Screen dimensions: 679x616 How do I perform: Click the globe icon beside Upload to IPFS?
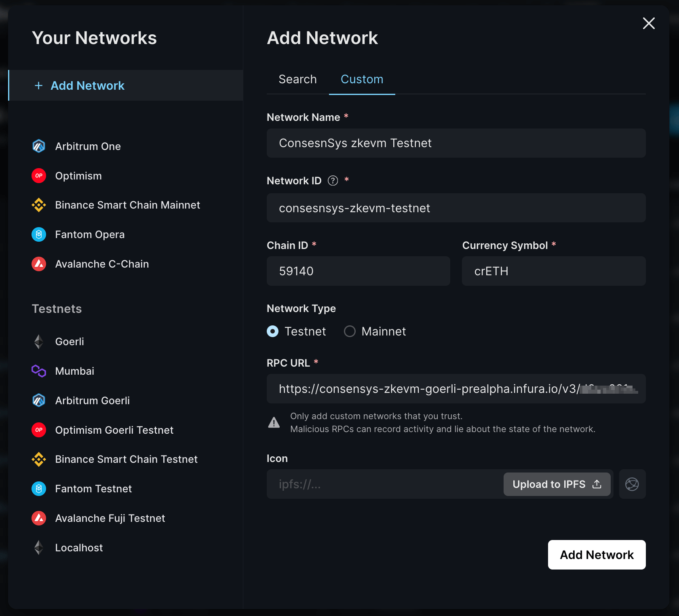click(x=632, y=484)
